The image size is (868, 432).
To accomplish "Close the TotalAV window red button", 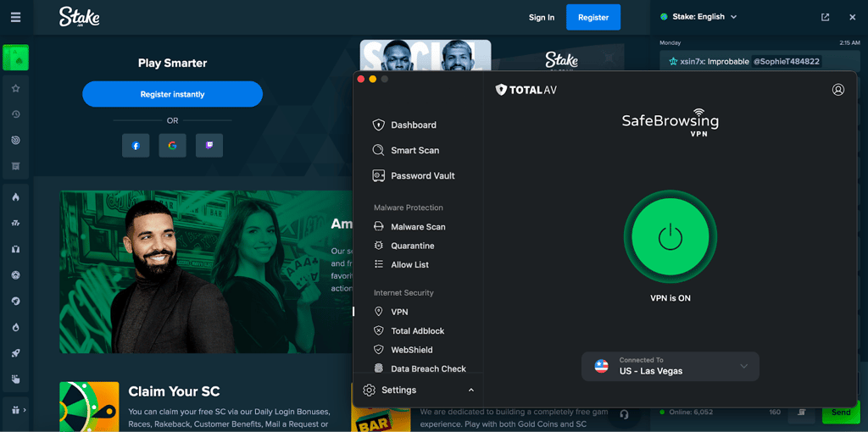I will (361, 79).
